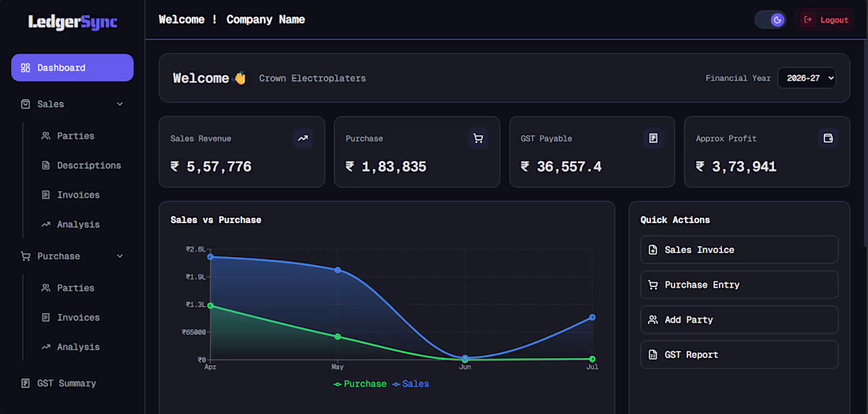Click the trend icon on Sales Revenue card
This screenshot has height=414, width=868.
[x=303, y=138]
